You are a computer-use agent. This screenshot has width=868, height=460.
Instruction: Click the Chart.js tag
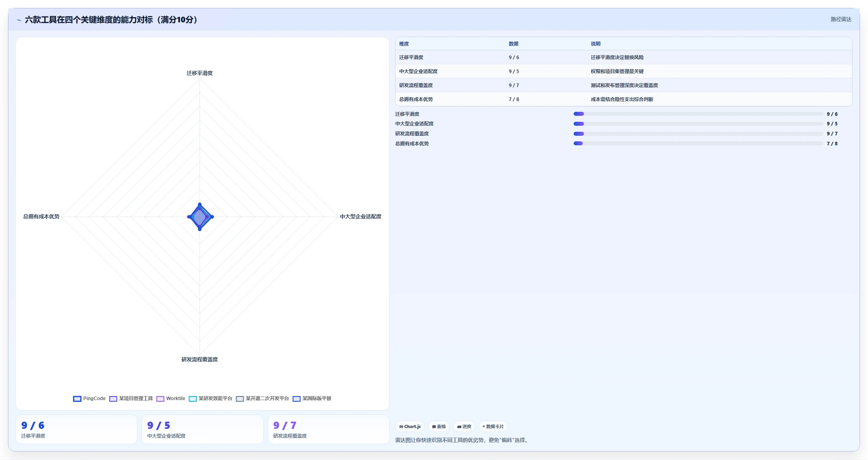coord(410,426)
